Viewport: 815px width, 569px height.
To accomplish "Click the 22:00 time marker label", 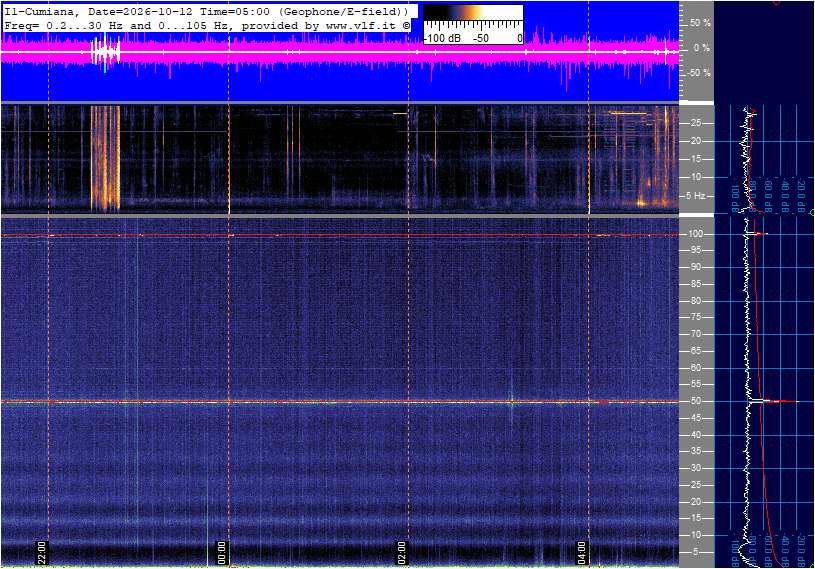I will pyautogui.click(x=42, y=552).
